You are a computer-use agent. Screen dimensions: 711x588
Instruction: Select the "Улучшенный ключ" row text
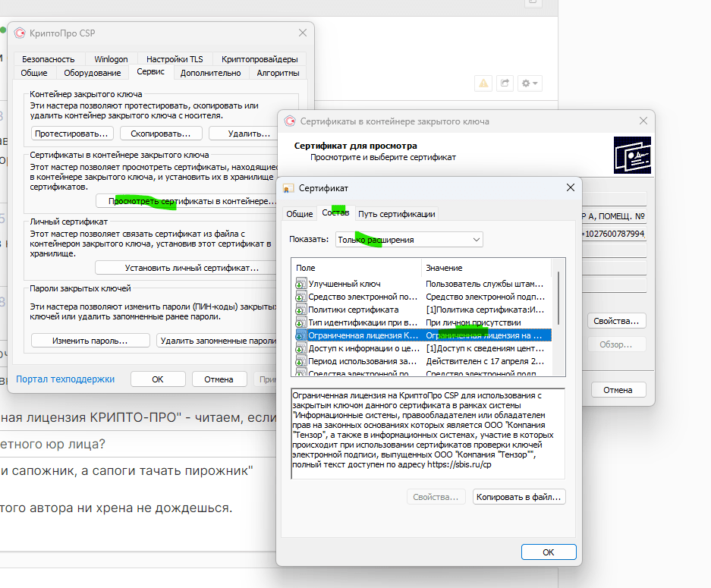344,284
